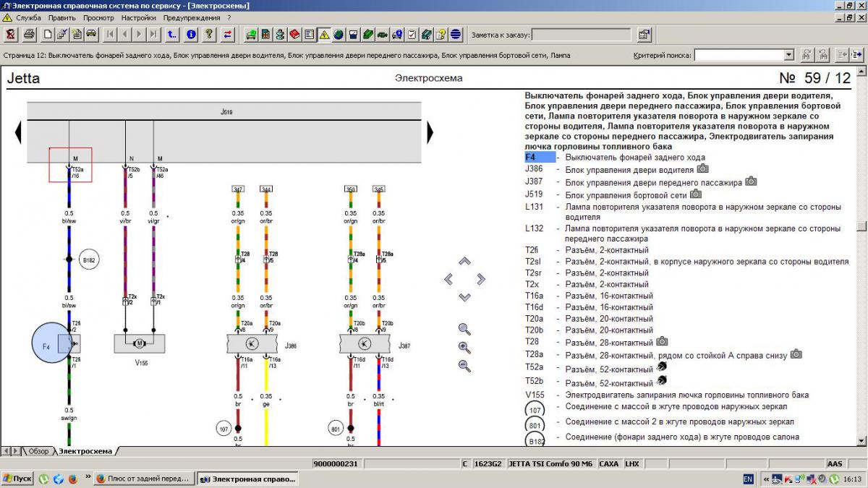The image size is (868, 488).
Task: Click the V155 entry in the legend
Action: [x=535, y=395]
